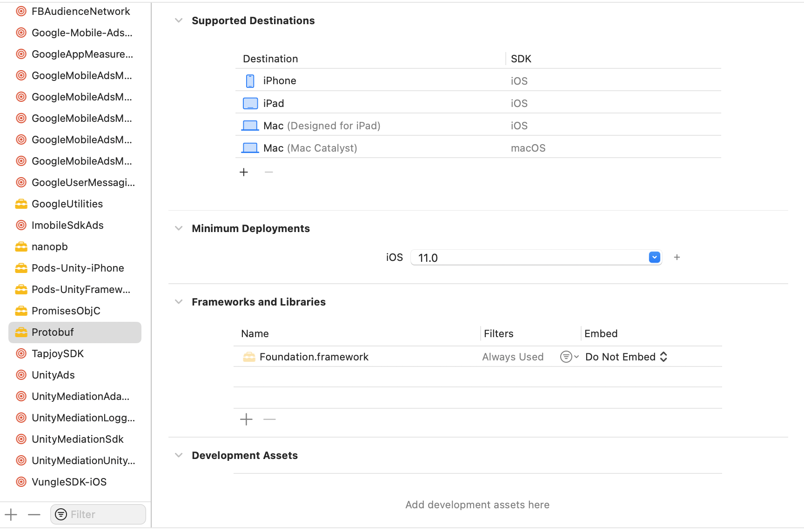The height and width of the screenshot is (532, 804).
Task: Open the iOS 11.0 deployment version dropdown
Action: tap(654, 257)
